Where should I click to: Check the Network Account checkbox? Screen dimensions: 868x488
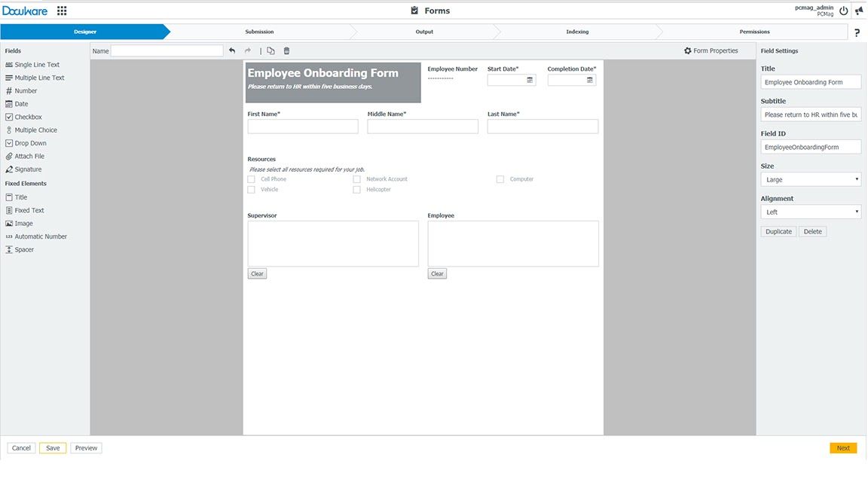click(356, 179)
